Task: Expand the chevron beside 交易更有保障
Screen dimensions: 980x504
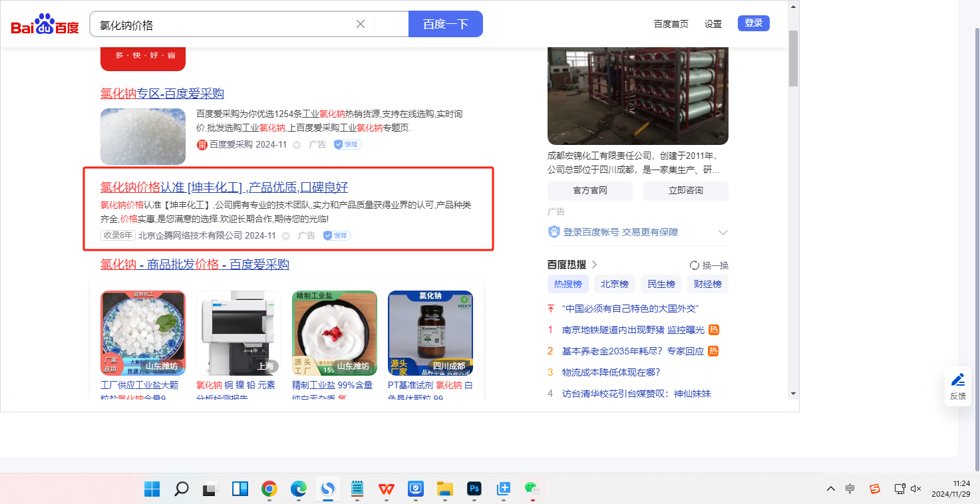Action: (x=723, y=233)
